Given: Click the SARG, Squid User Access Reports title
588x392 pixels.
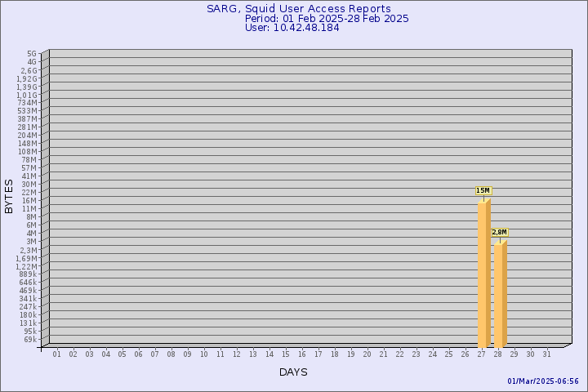Looking at the screenshot, I should (298, 8).
